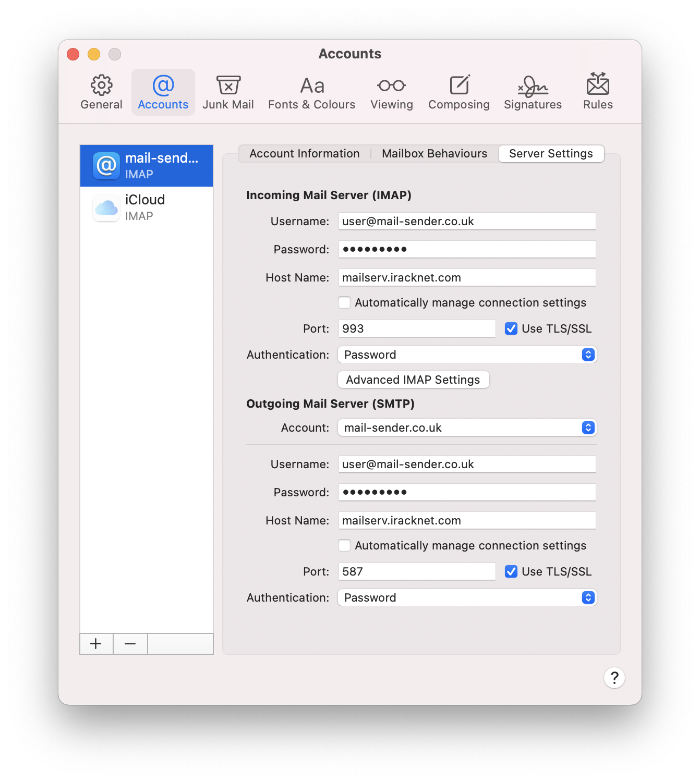Open Junk Mail preferences
The height and width of the screenshot is (782, 700).
tap(228, 92)
